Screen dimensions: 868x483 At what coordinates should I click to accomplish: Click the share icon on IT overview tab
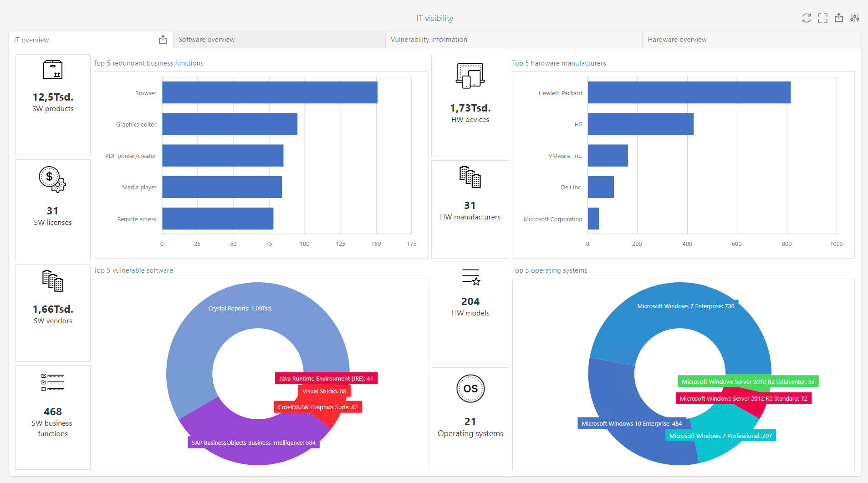click(x=163, y=40)
